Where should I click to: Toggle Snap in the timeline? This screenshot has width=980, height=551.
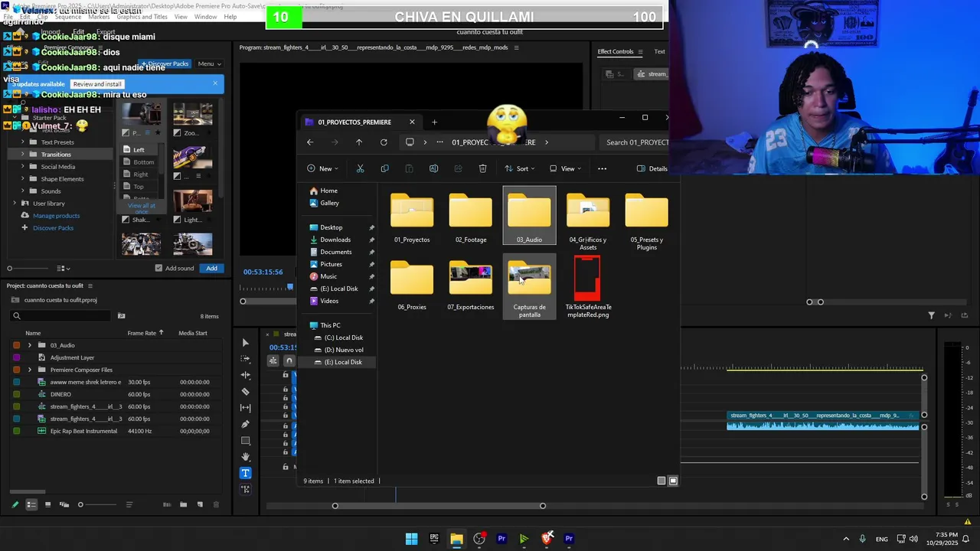pos(289,360)
